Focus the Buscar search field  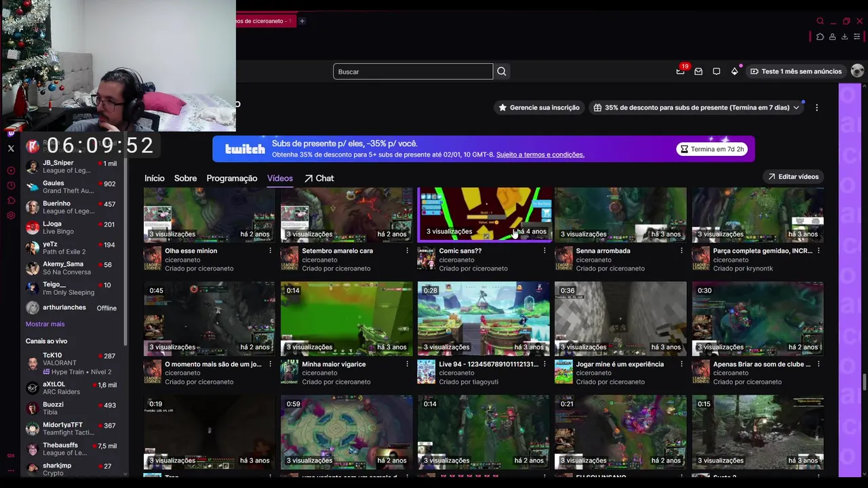coord(413,71)
